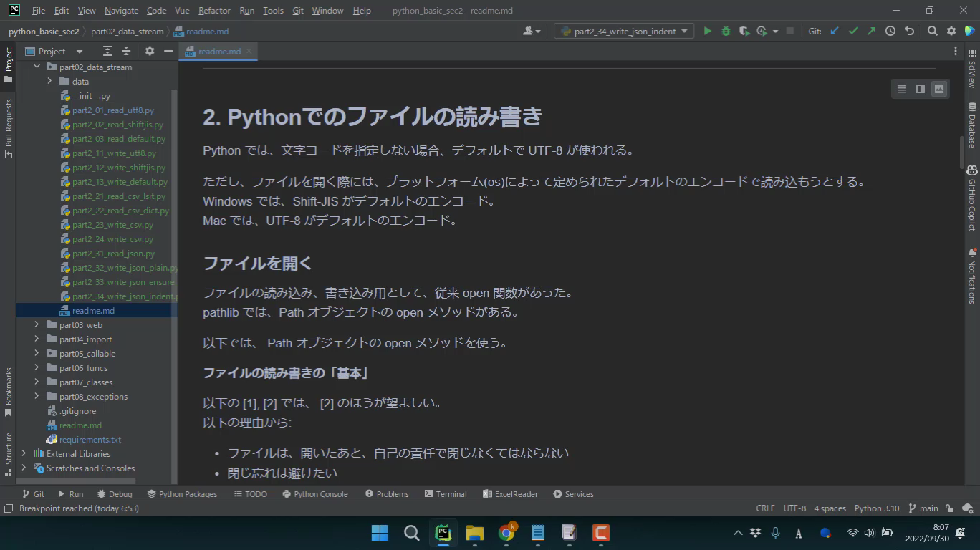The width and height of the screenshot is (980, 550).
Task: Switch markdown view to preview only
Action: click(x=938, y=89)
